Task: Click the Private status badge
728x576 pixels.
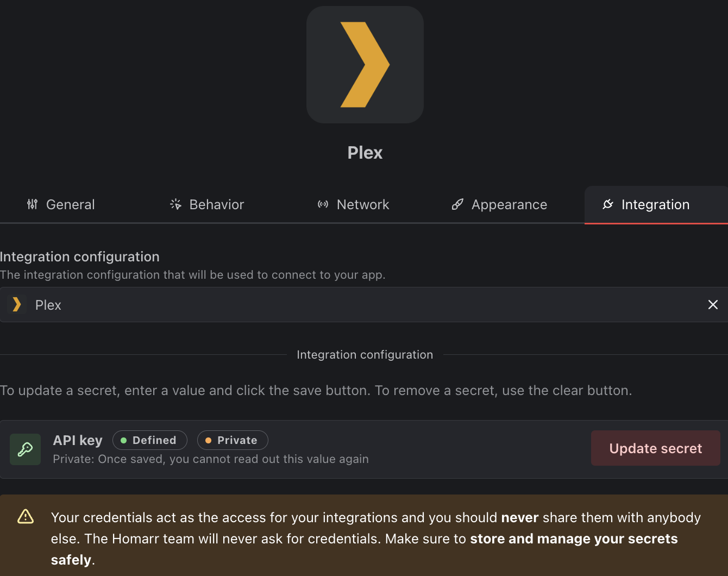Action: [233, 440]
